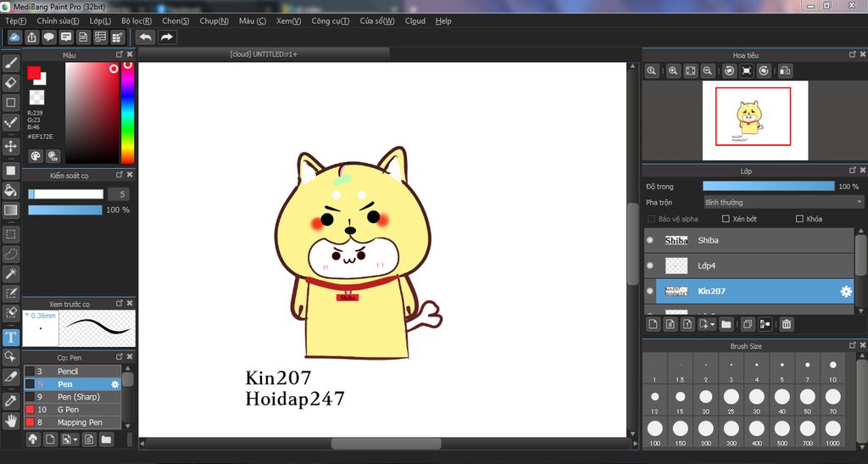The height and width of the screenshot is (464, 868).
Task: Click the red foreground color swatch
Action: tap(34, 73)
